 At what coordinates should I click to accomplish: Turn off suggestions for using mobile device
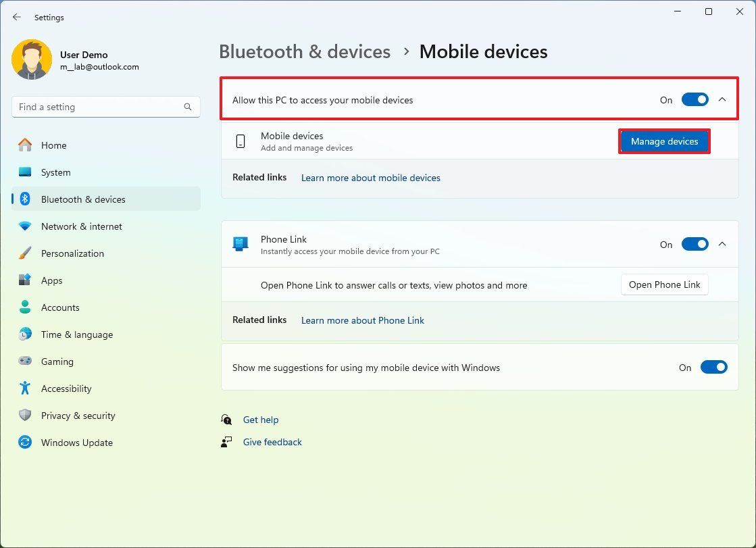click(713, 367)
